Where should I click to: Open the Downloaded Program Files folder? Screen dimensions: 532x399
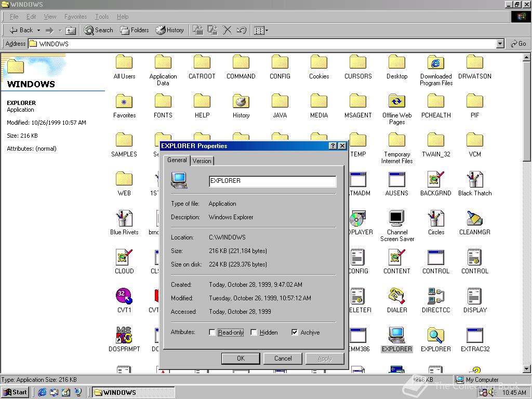click(x=436, y=63)
